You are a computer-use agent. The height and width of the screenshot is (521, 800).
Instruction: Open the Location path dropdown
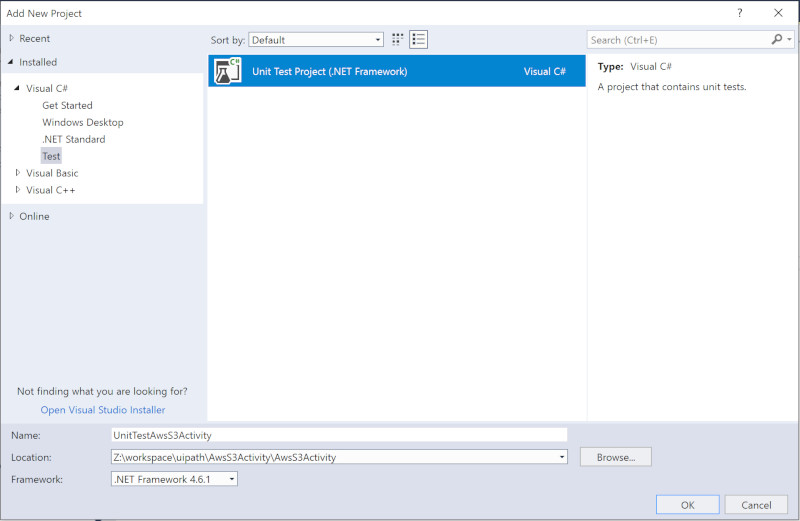pos(561,457)
